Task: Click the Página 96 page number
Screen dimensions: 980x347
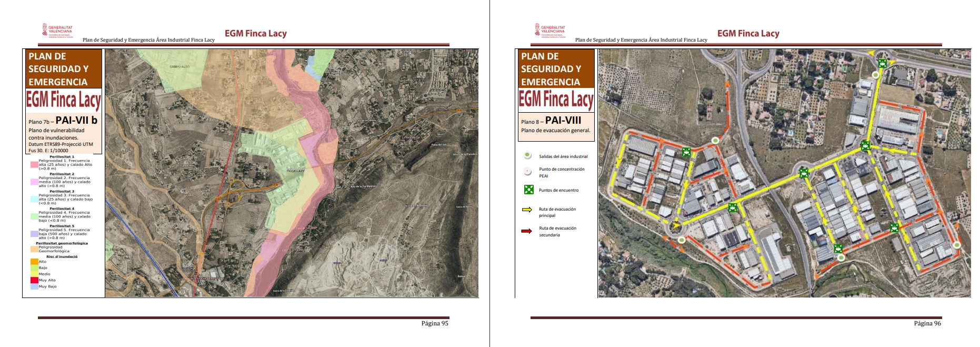Action: point(927,323)
